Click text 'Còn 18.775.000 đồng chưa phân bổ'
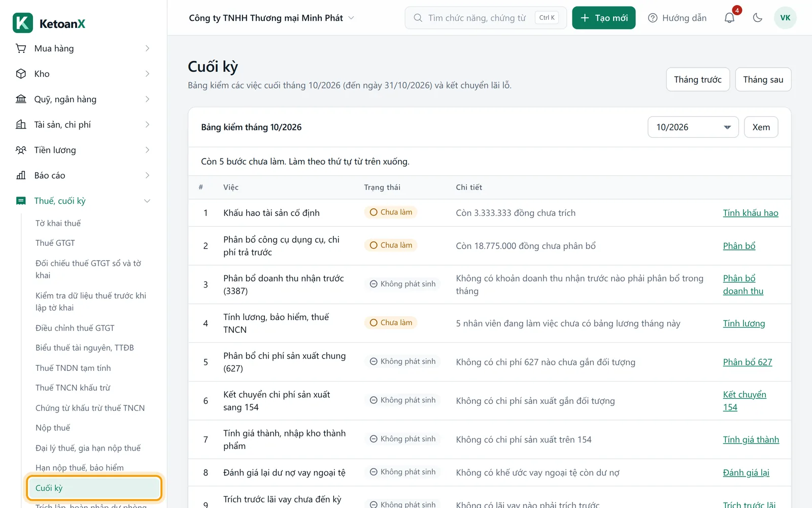The height and width of the screenshot is (508, 812). coord(526,246)
